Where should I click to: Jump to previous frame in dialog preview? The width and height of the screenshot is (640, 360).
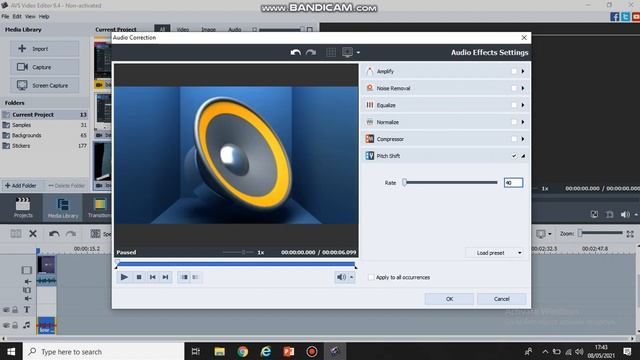point(153,277)
